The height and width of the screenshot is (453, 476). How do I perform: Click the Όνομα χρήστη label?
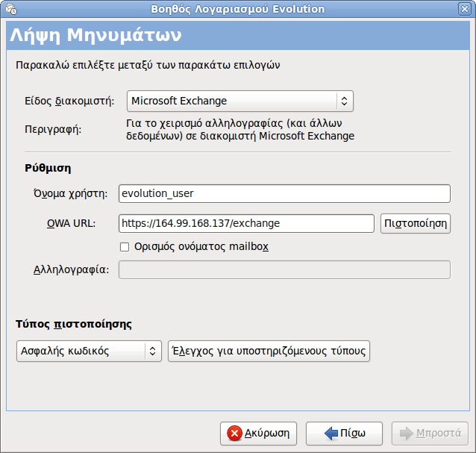click(70, 193)
